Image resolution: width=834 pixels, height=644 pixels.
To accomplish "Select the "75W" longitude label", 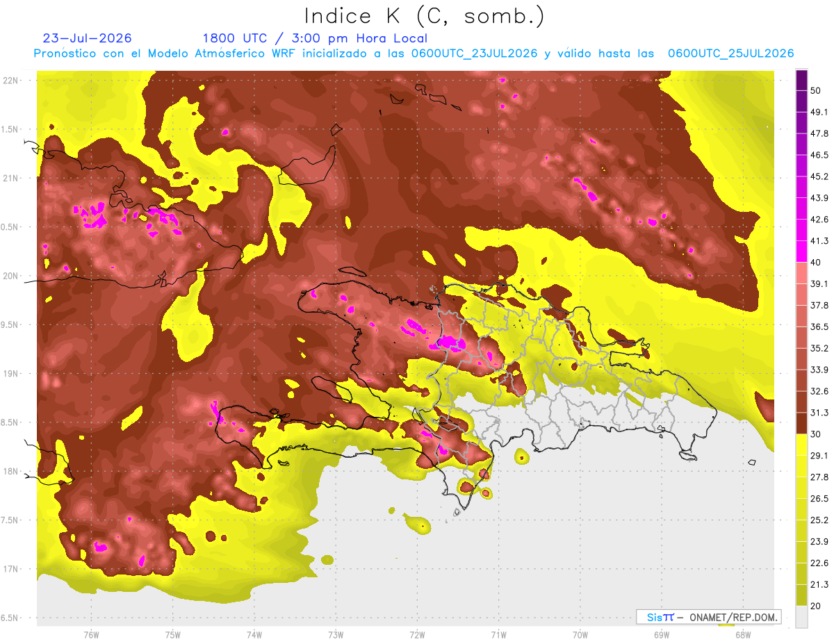I will click(172, 635).
